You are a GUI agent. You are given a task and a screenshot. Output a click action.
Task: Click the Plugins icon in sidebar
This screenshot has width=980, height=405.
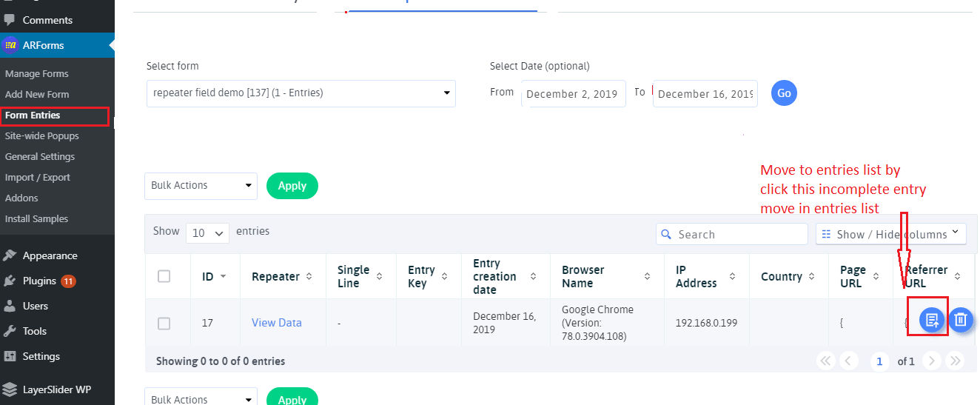[x=10, y=281]
